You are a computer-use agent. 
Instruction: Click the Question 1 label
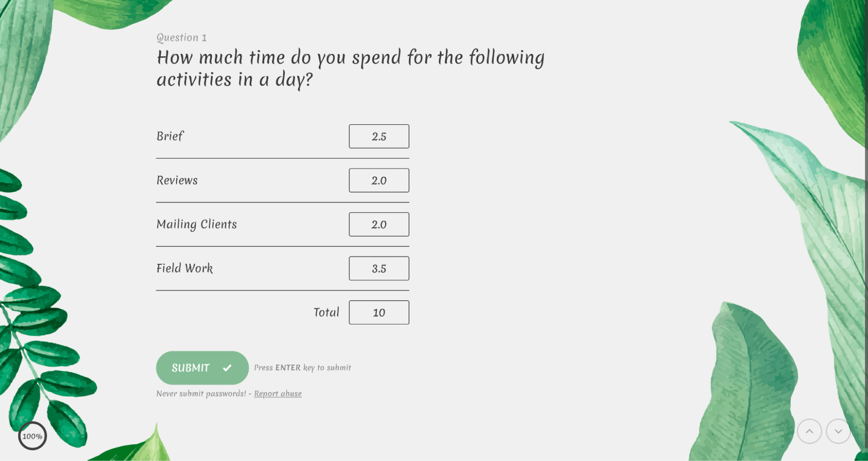click(182, 38)
